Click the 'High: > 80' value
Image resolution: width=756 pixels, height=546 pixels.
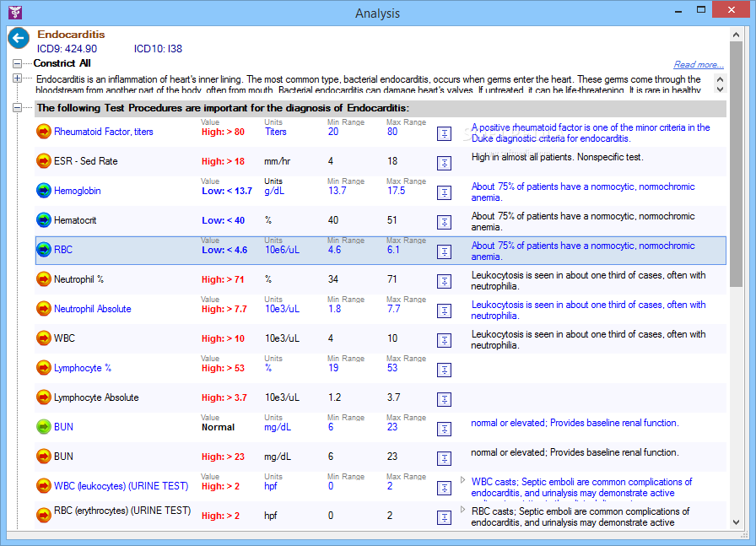point(223,132)
